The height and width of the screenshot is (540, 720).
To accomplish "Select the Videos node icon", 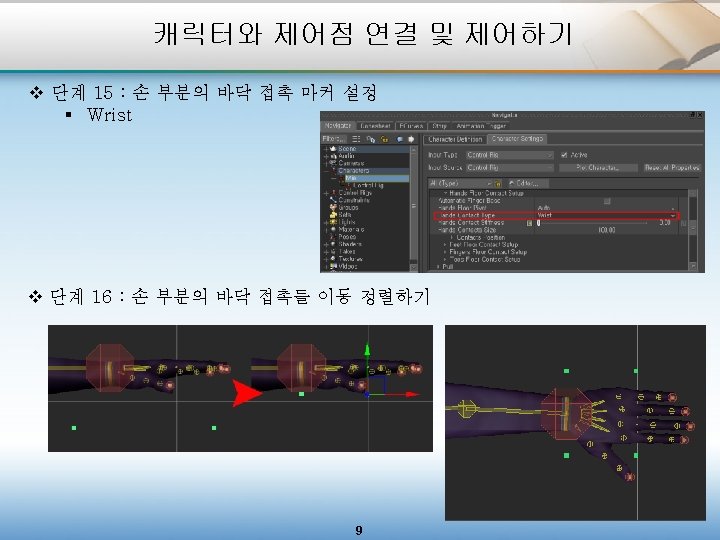I will point(333,266).
